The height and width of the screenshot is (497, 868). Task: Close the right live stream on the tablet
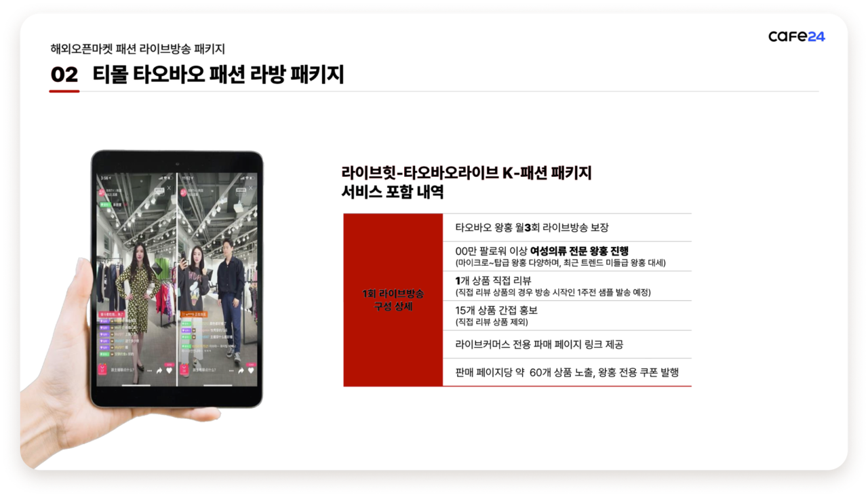pyautogui.click(x=250, y=188)
